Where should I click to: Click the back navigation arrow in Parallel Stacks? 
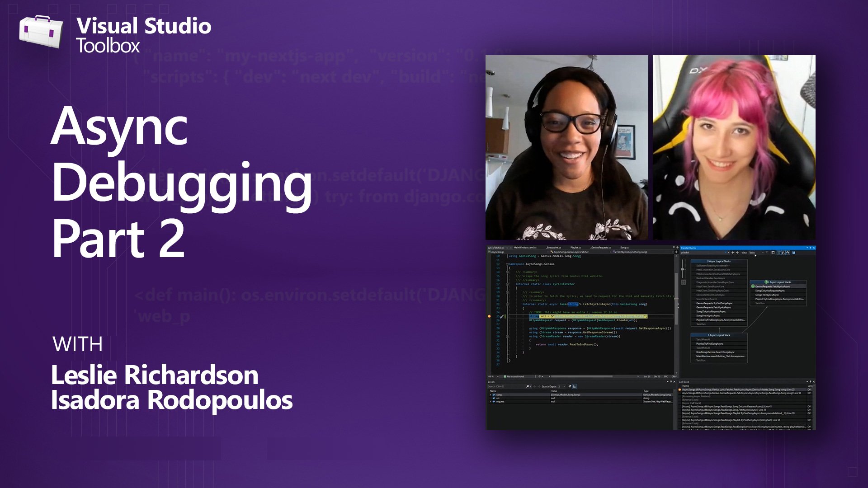point(733,253)
